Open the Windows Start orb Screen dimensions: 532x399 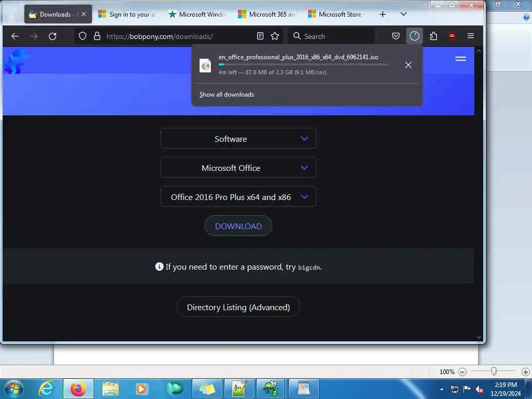14,389
